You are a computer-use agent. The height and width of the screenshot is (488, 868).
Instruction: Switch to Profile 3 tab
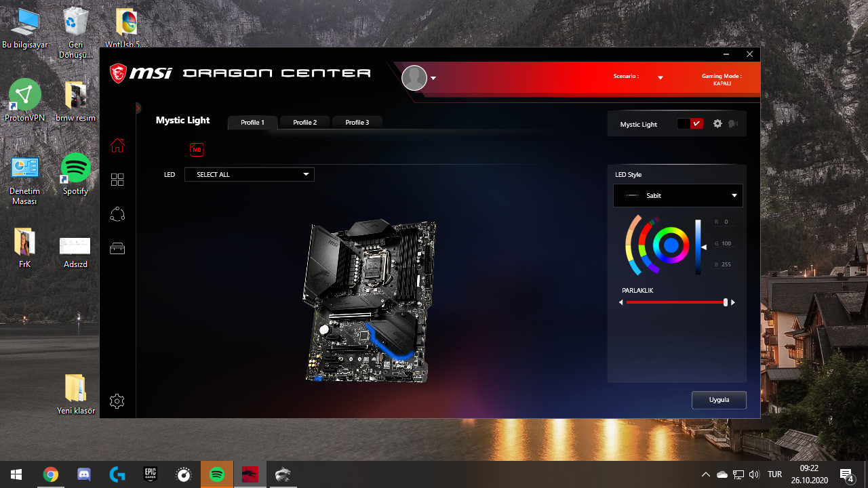click(357, 123)
